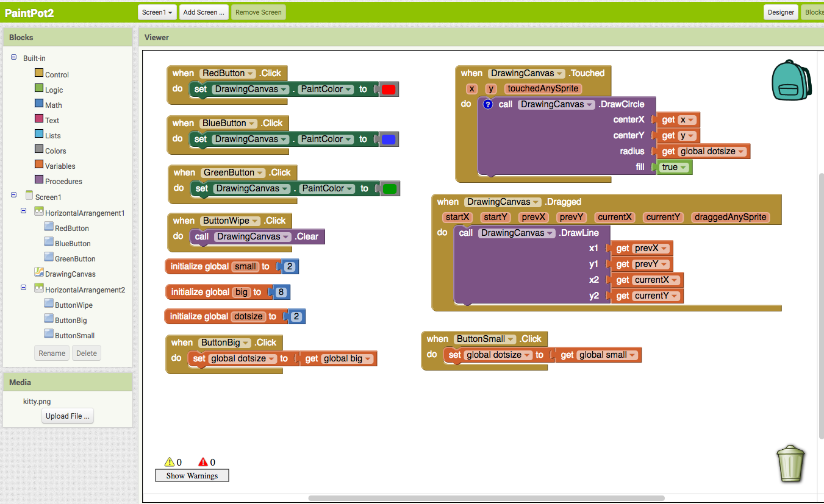
Task: Click the Variables category color icon
Action: point(39,165)
